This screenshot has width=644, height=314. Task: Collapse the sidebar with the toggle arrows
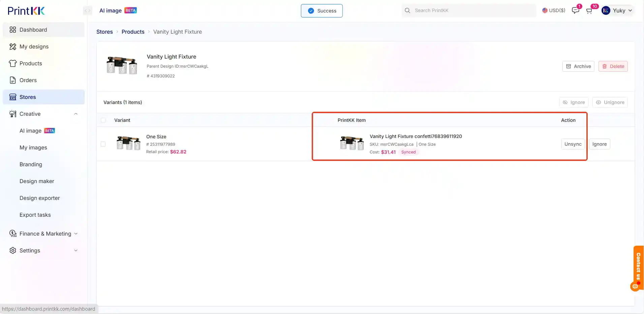87,11
